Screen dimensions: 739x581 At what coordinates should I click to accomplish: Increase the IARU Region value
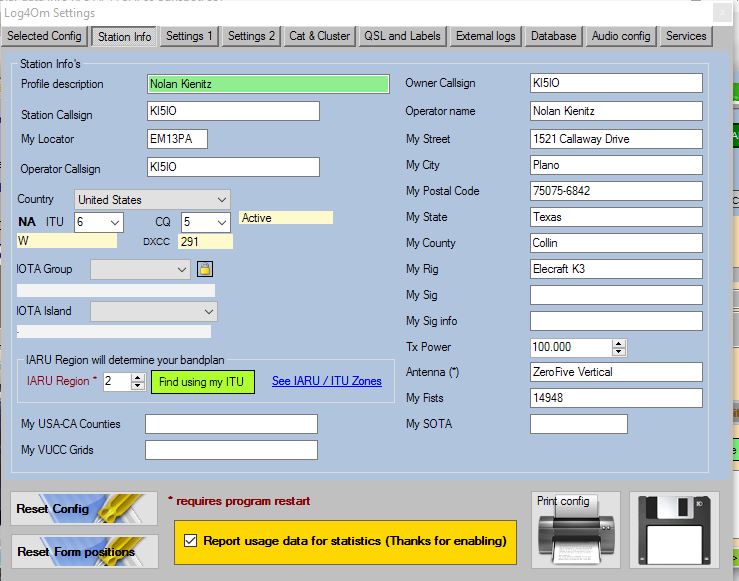138,377
